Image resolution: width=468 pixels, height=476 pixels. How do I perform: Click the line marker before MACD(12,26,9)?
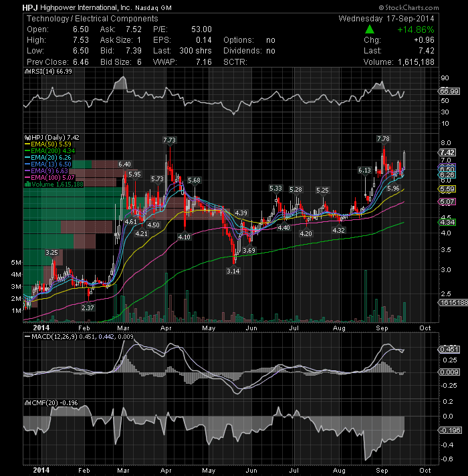[27, 337]
